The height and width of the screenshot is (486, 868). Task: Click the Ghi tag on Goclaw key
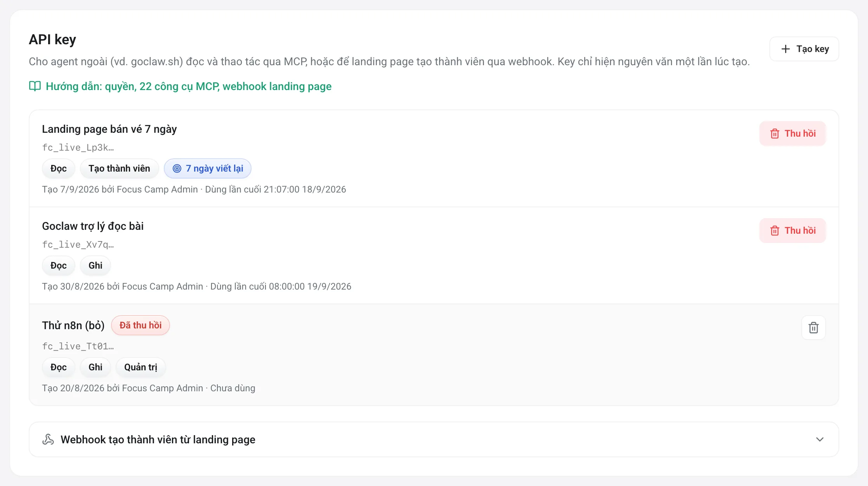click(x=95, y=266)
